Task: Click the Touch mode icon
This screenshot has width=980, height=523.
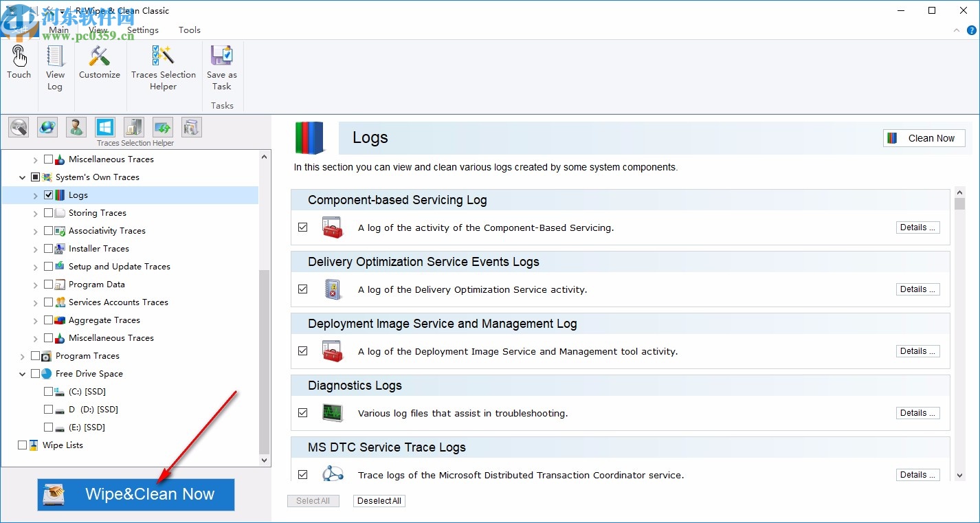Action: click(x=19, y=62)
